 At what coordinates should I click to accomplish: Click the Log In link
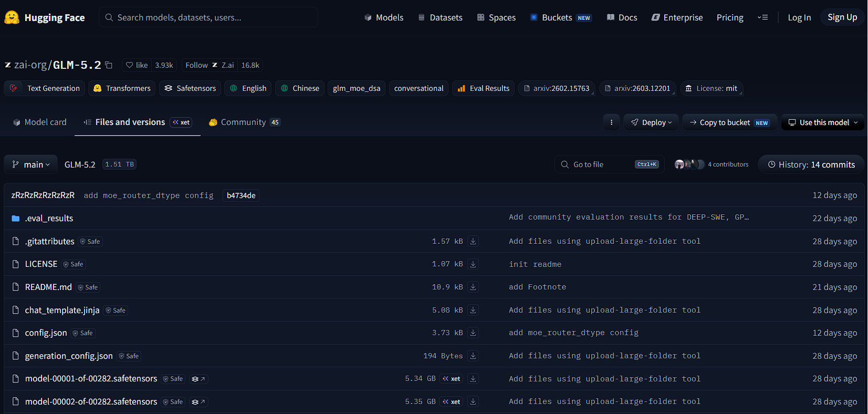click(799, 17)
